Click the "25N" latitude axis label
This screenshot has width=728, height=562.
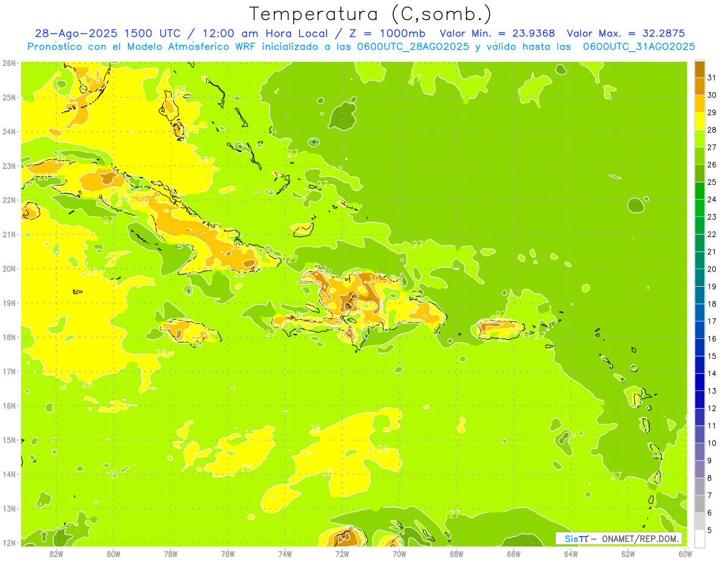[9, 97]
